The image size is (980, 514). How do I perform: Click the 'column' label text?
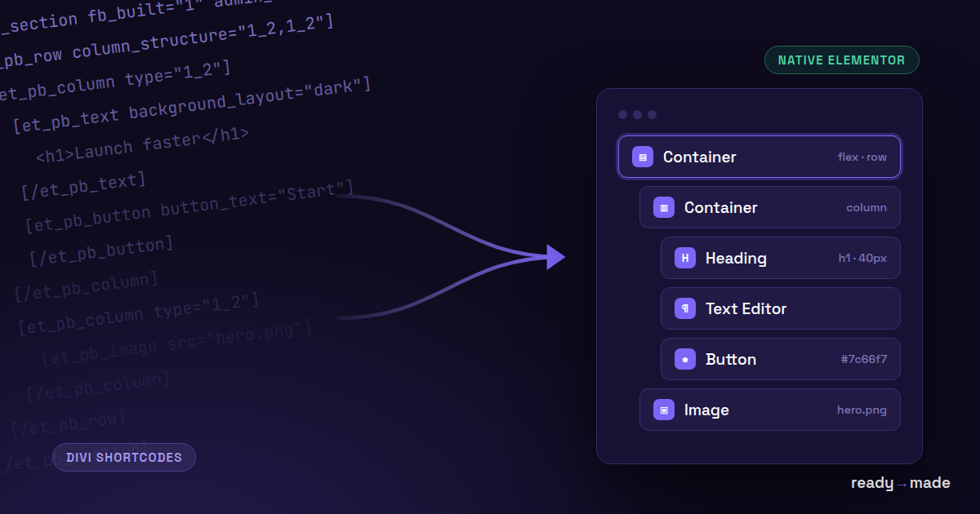tap(866, 207)
